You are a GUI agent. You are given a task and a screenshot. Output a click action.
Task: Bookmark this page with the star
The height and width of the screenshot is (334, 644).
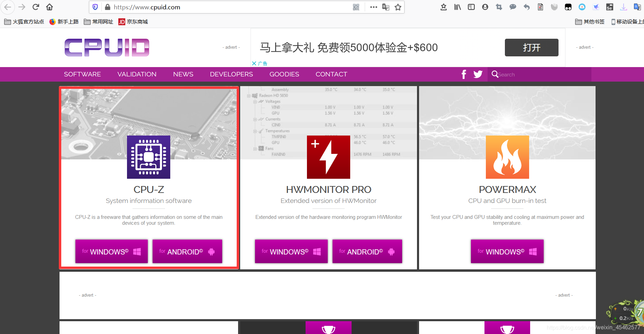click(x=398, y=7)
